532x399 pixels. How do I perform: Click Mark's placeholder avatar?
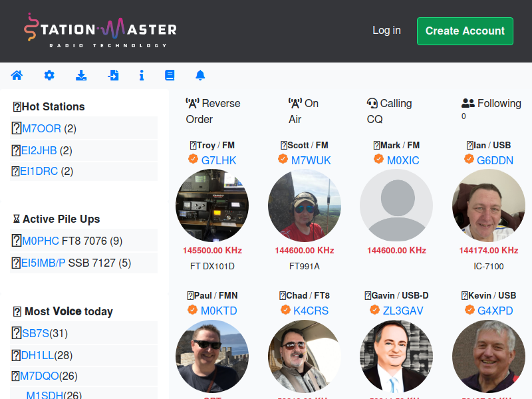coord(396,205)
